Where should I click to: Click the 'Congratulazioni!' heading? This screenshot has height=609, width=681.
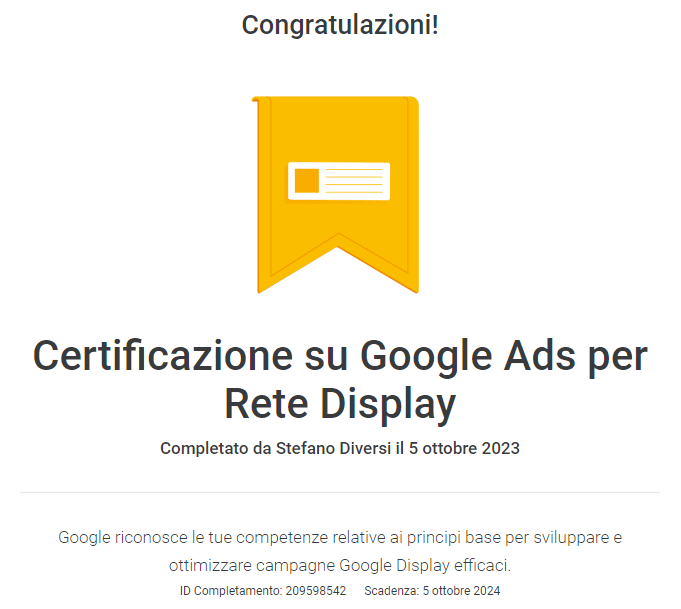point(340,25)
